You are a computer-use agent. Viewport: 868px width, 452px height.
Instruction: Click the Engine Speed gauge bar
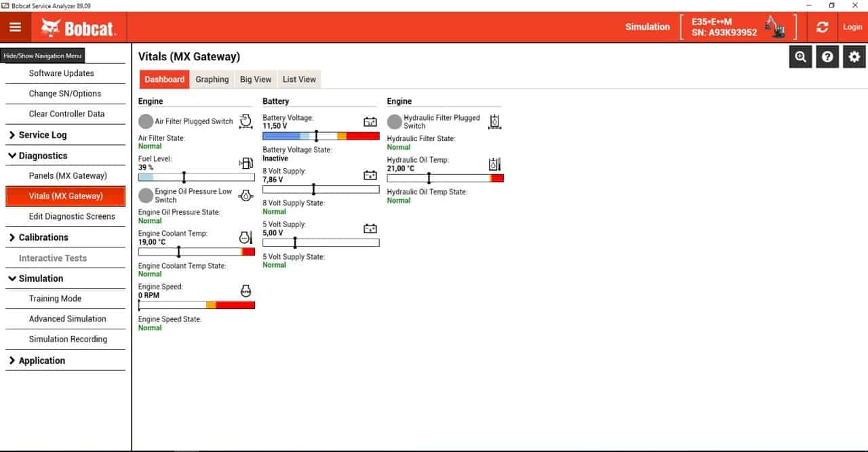click(x=197, y=305)
